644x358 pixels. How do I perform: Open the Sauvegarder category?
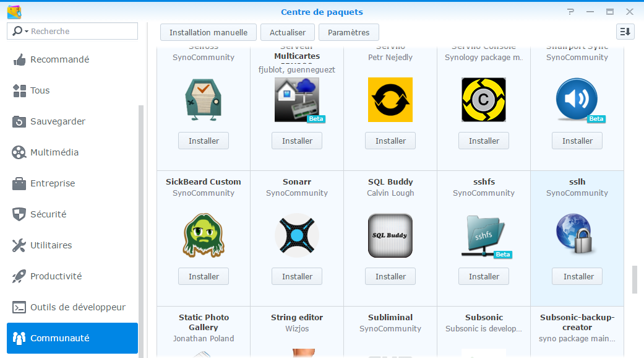(x=72, y=121)
